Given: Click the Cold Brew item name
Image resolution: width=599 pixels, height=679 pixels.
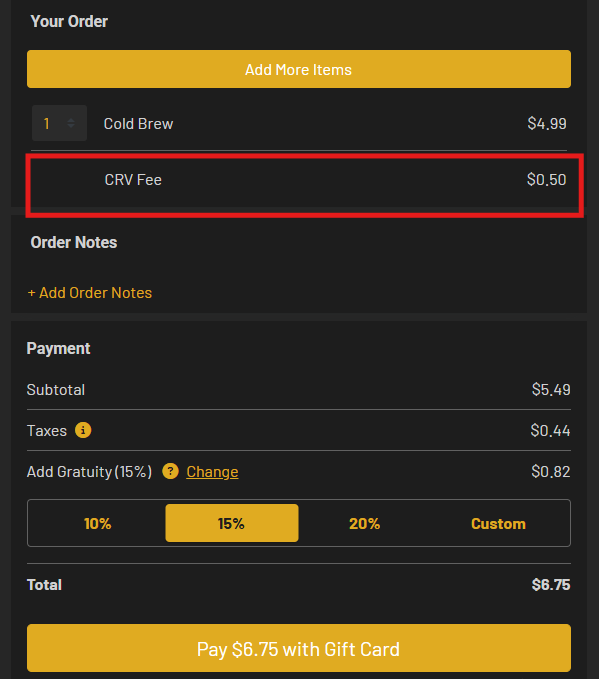Looking at the screenshot, I should click(138, 124).
